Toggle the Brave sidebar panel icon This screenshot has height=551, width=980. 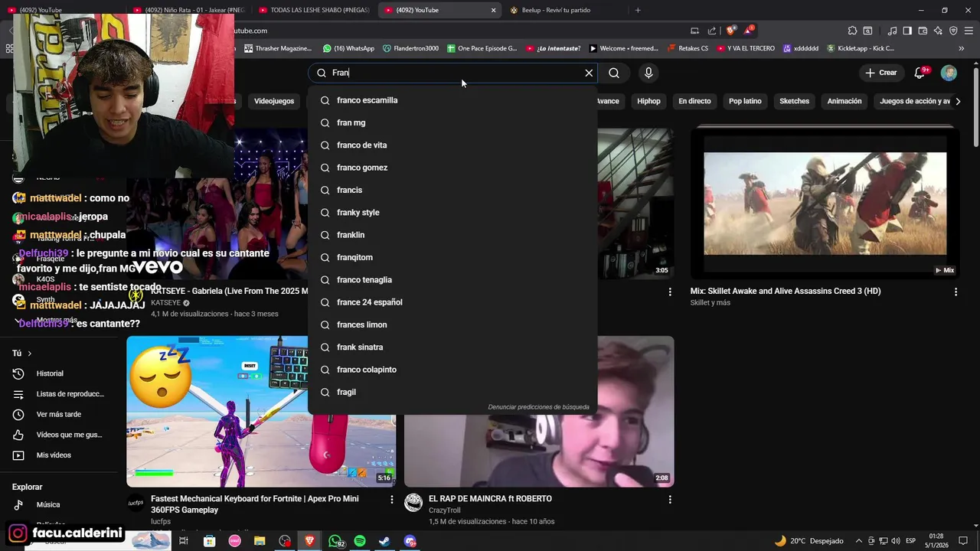[907, 31]
